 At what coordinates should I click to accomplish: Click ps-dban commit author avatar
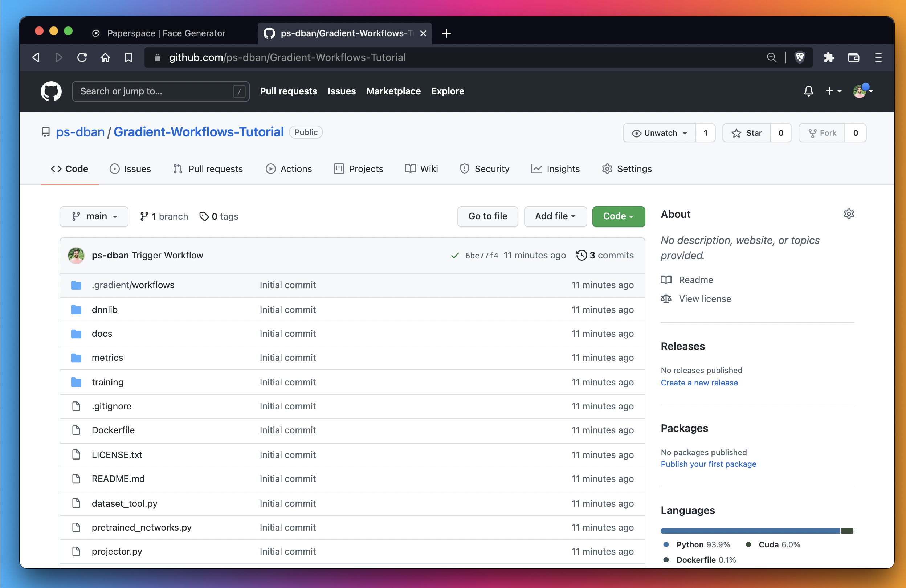[76, 256]
